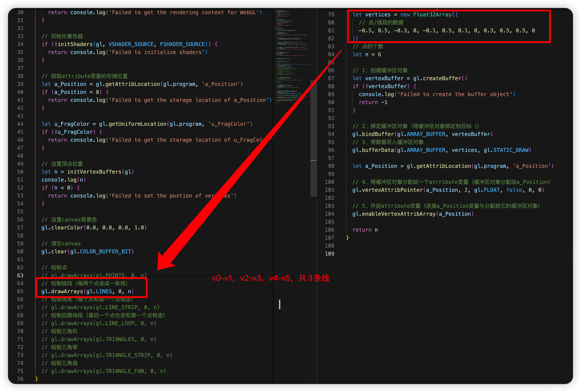The height and width of the screenshot is (392, 581).
Task: Click gl.COLOR_BUFFER_BIT in the clear call
Action: tap(105, 252)
